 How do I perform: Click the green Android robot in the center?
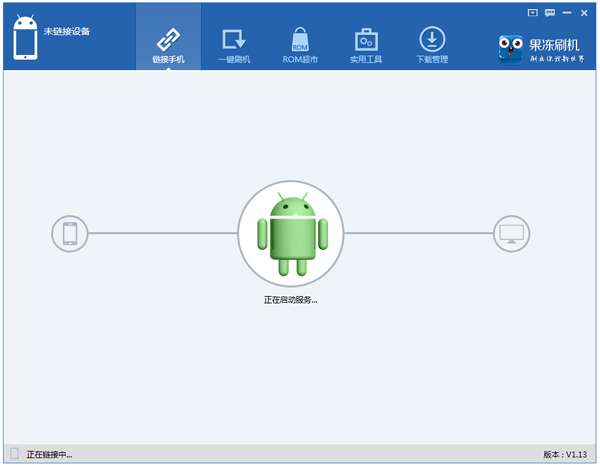click(293, 234)
